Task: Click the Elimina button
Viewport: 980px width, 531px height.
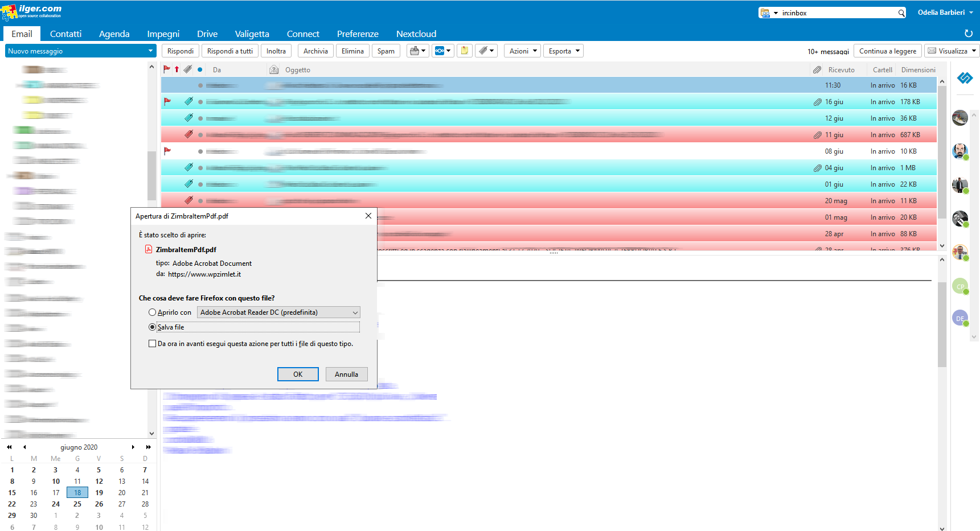Action: pos(352,51)
